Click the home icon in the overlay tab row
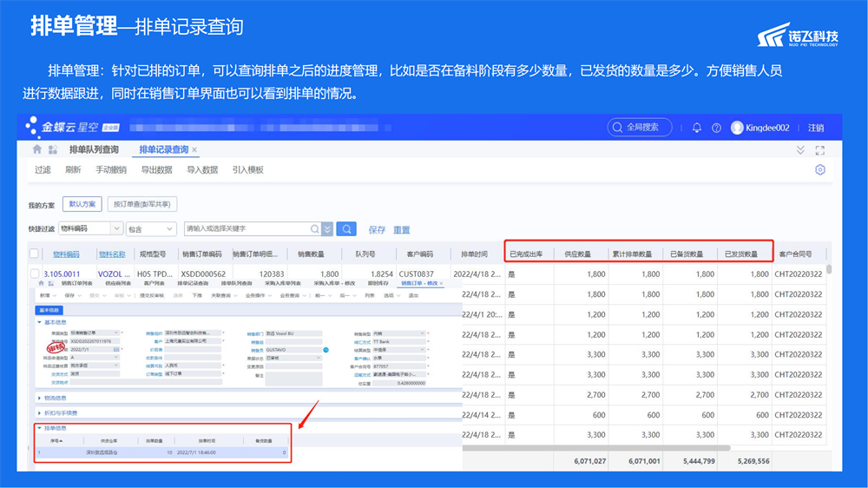 tap(41, 283)
